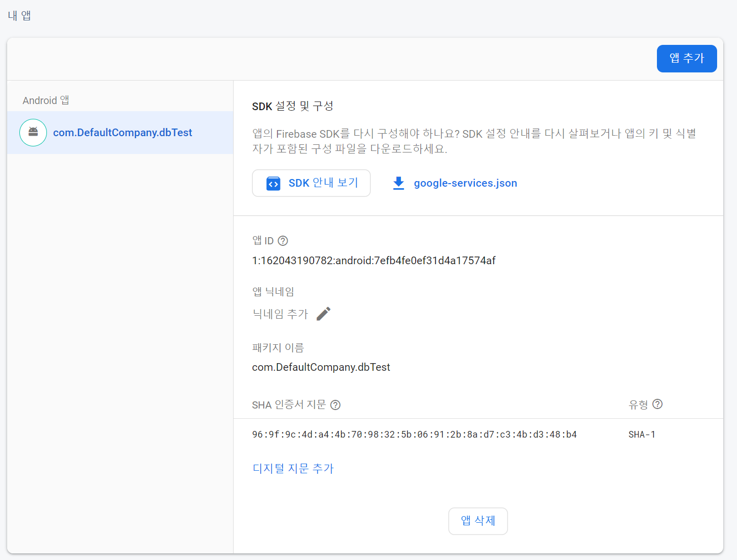The image size is (737, 560).
Task: Click the 앱 닉네임 label
Action: tap(273, 292)
